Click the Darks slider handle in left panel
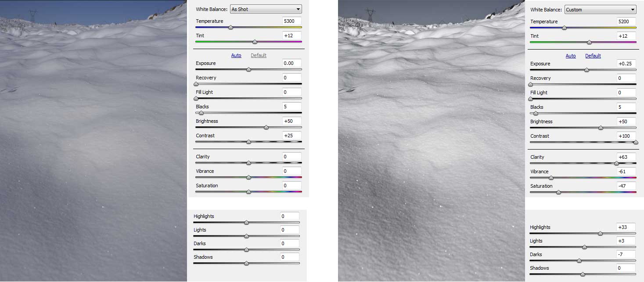The height and width of the screenshot is (282, 644). [246, 250]
